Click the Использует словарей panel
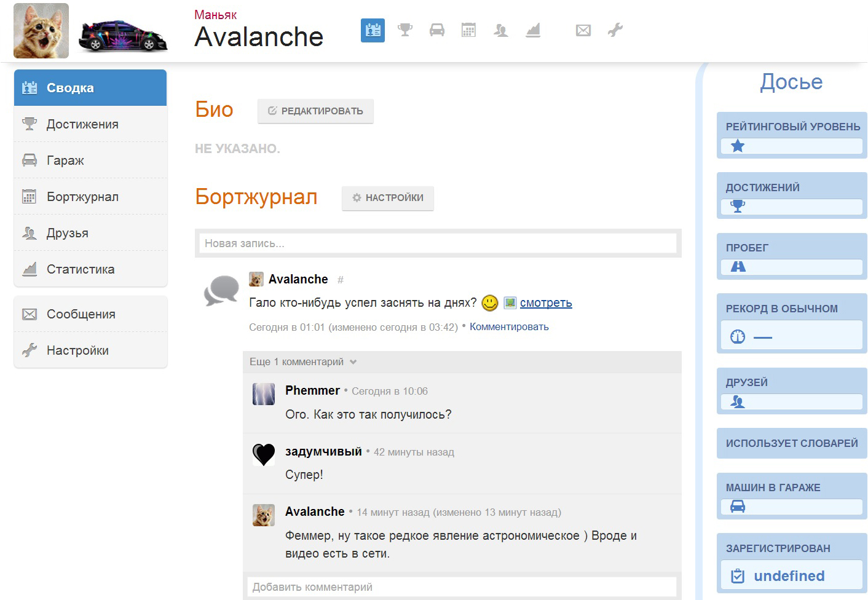The image size is (868, 600). [792, 443]
